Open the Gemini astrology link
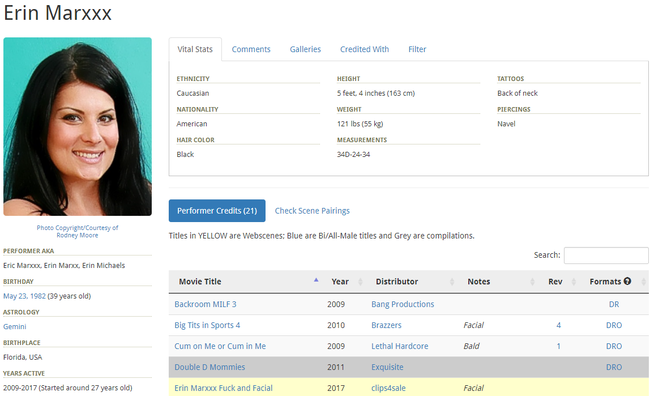The width and height of the screenshot is (650, 396). tap(15, 326)
